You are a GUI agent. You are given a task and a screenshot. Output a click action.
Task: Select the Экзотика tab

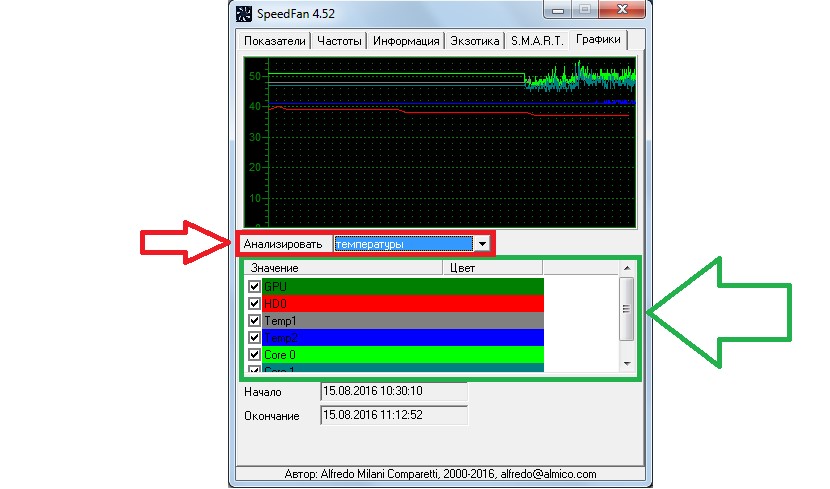(474, 41)
